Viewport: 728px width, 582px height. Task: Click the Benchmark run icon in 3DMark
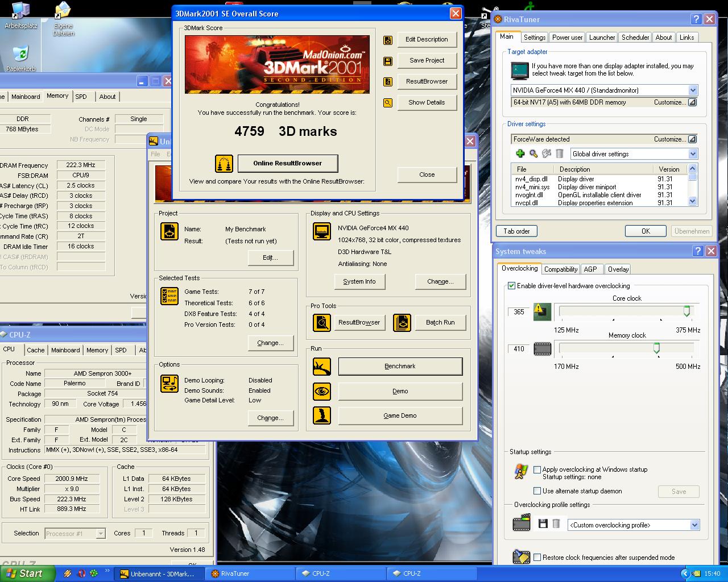point(322,367)
